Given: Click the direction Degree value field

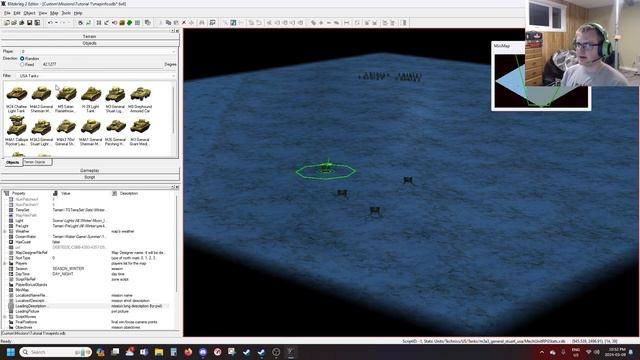Looking at the screenshot, I should point(102,64).
